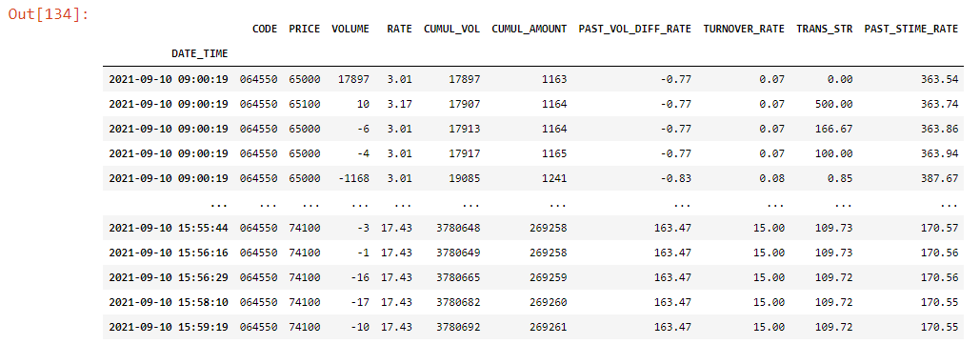
Task: Select RATE value 3.17
Action: click(x=399, y=104)
